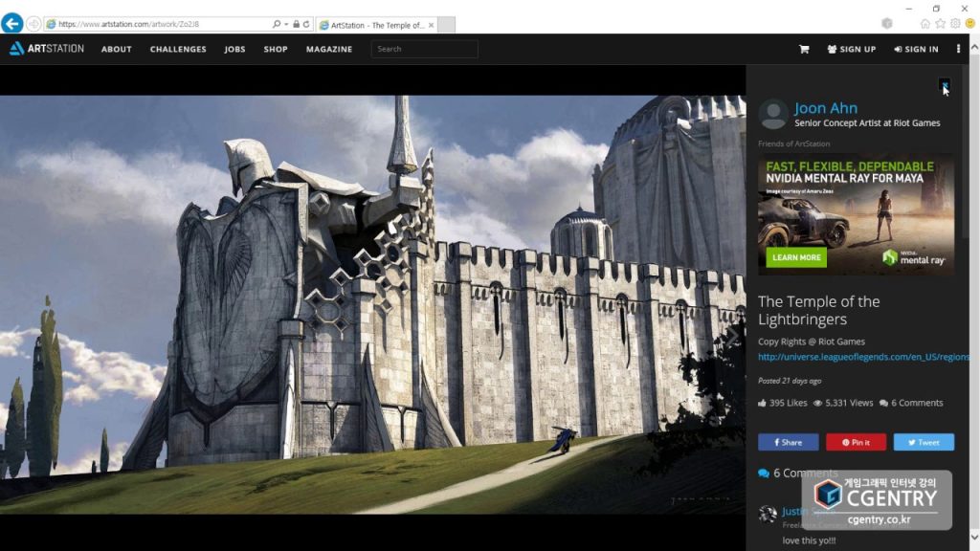
Task: Click the Sign Up button
Action: coord(852,49)
